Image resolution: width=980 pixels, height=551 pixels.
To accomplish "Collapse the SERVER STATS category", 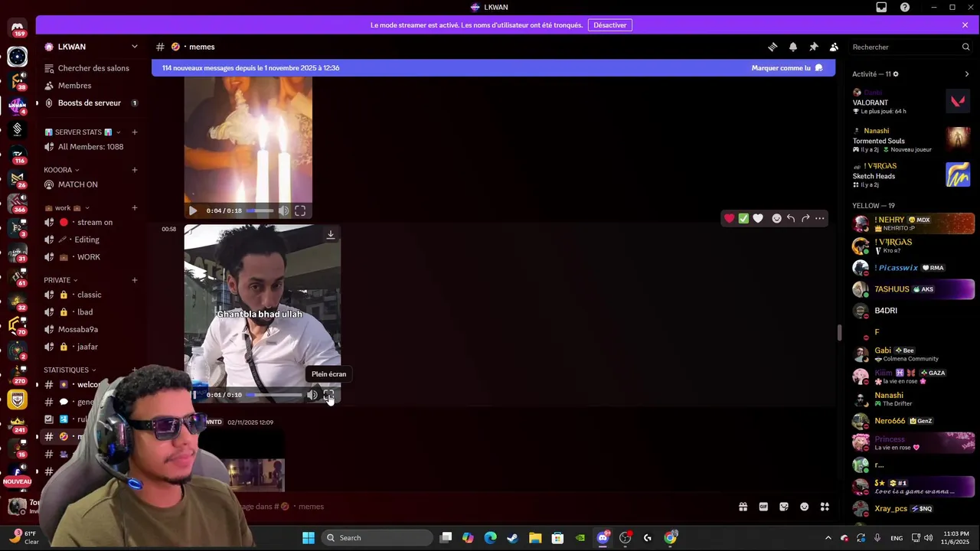I will [82, 132].
